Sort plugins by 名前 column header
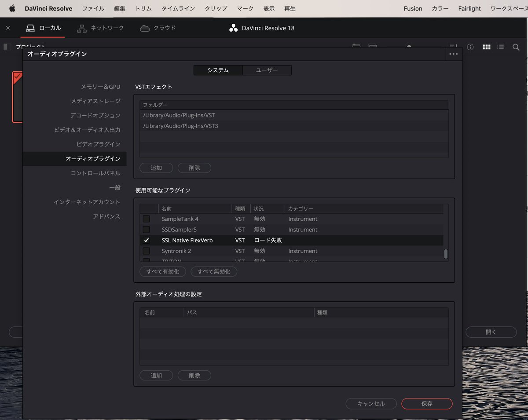 tap(195, 208)
